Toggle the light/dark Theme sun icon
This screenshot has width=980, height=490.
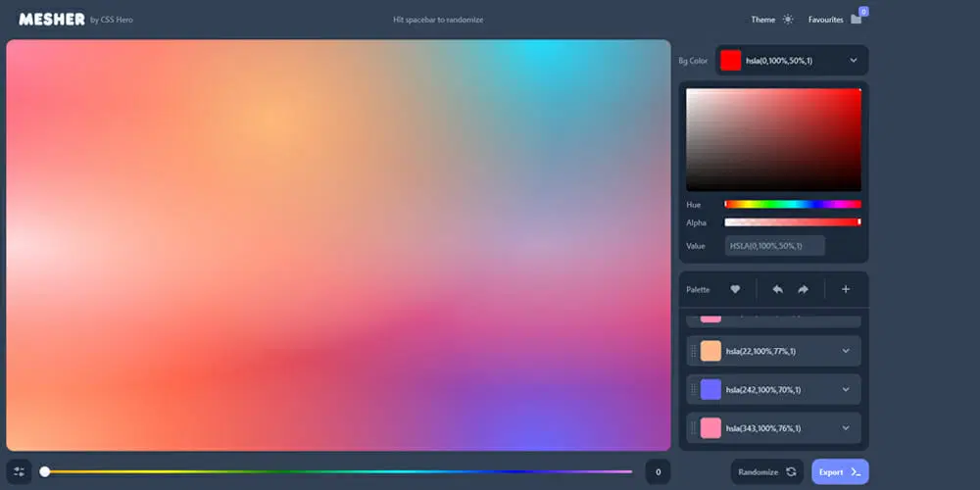click(x=788, y=20)
